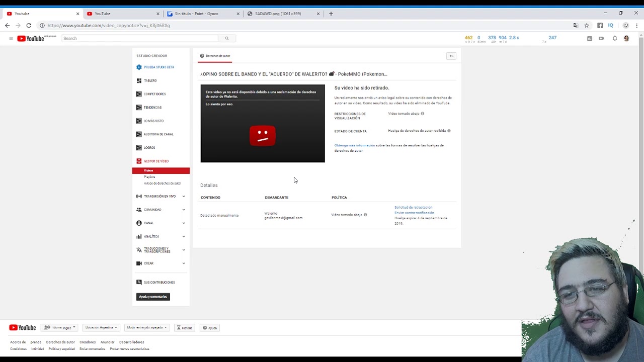Click Enviar contra-notificación link

414,213
